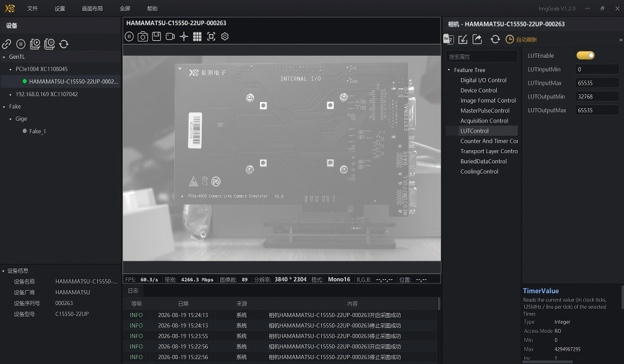
Task: Toggle the LUTEnable switch
Action: point(586,55)
